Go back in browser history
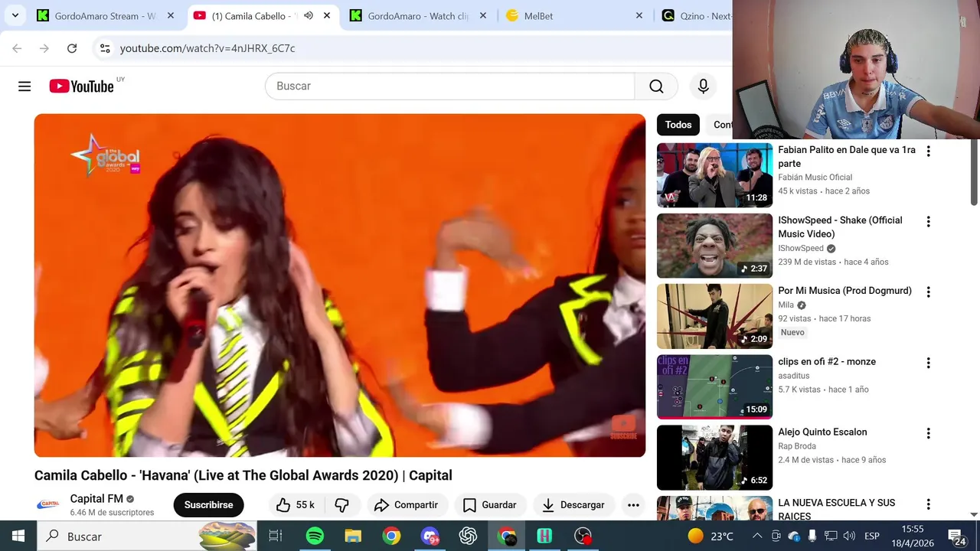 pyautogui.click(x=17, y=48)
